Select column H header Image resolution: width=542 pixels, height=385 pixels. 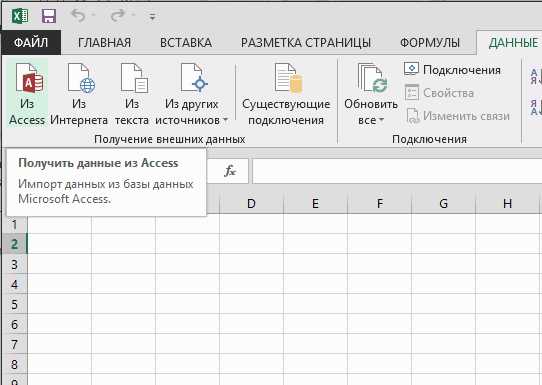click(x=507, y=204)
